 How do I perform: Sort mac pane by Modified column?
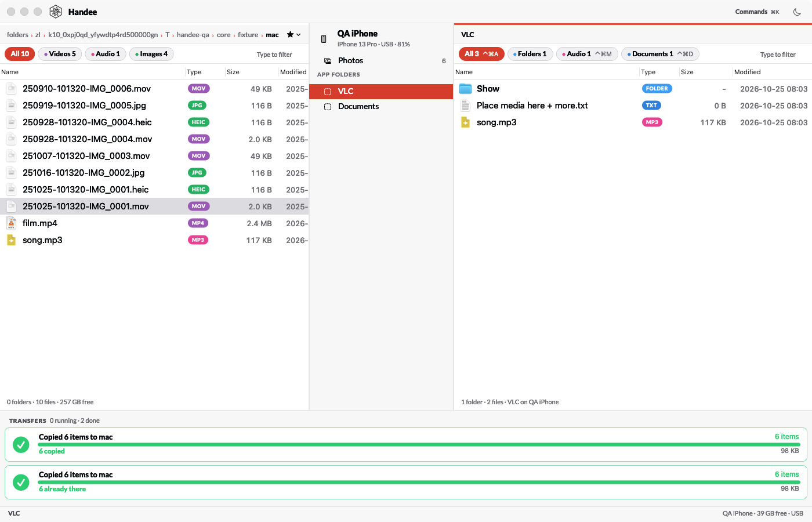pyautogui.click(x=293, y=72)
